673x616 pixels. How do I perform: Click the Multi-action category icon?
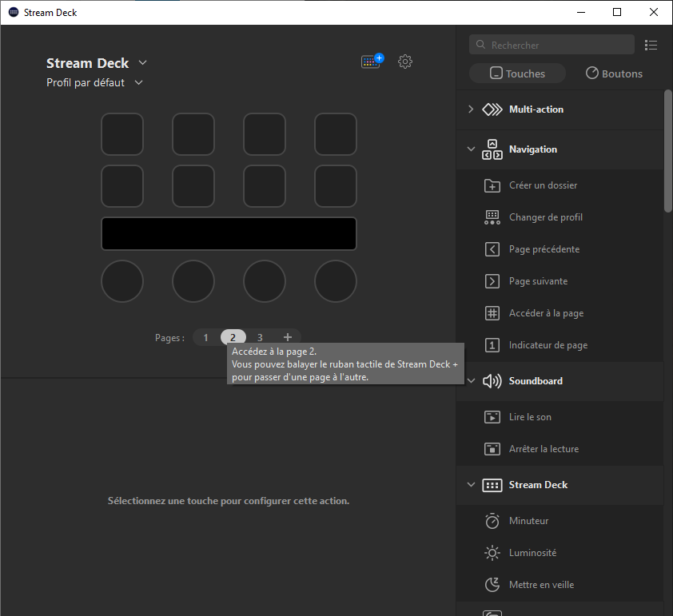[x=492, y=109]
